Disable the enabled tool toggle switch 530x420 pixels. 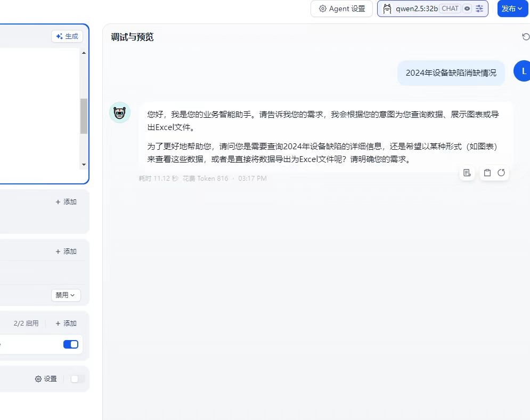click(x=71, y=344)
